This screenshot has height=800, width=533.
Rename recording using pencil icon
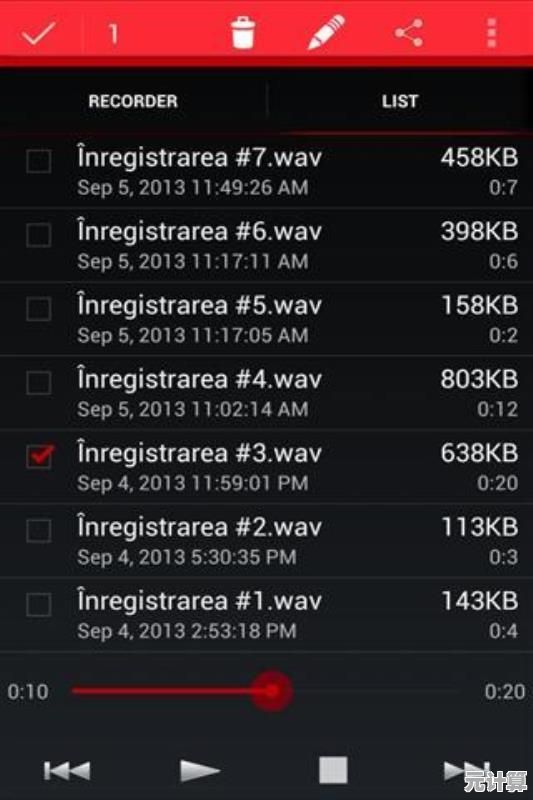click(x=326, y=32)
